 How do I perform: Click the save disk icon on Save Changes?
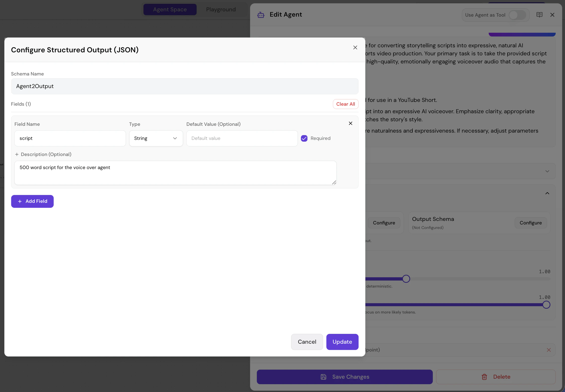tap(324, 377)
